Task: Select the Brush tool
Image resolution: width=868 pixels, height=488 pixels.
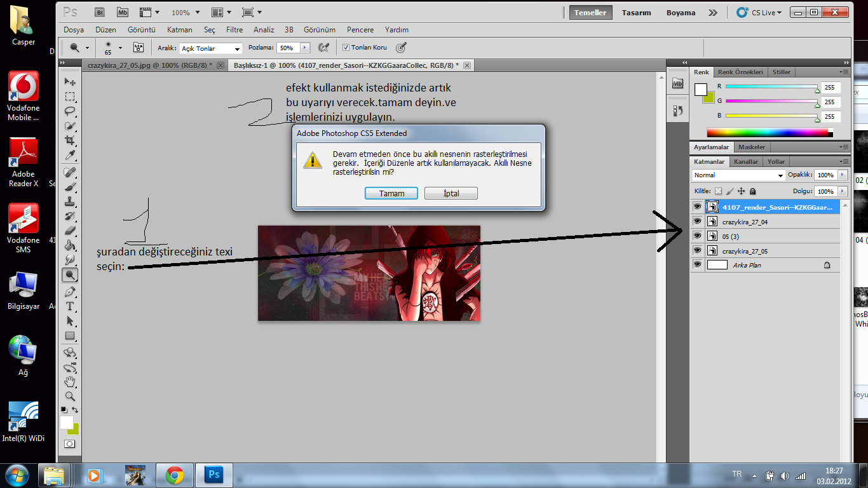Action: [70, 187]
